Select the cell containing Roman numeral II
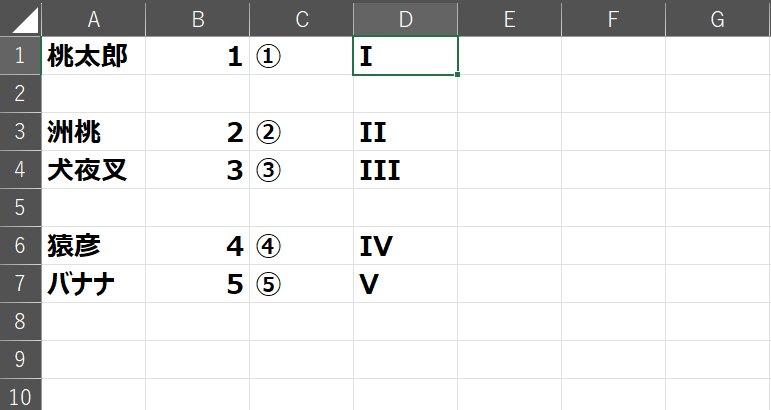 [x=405, y=132]
